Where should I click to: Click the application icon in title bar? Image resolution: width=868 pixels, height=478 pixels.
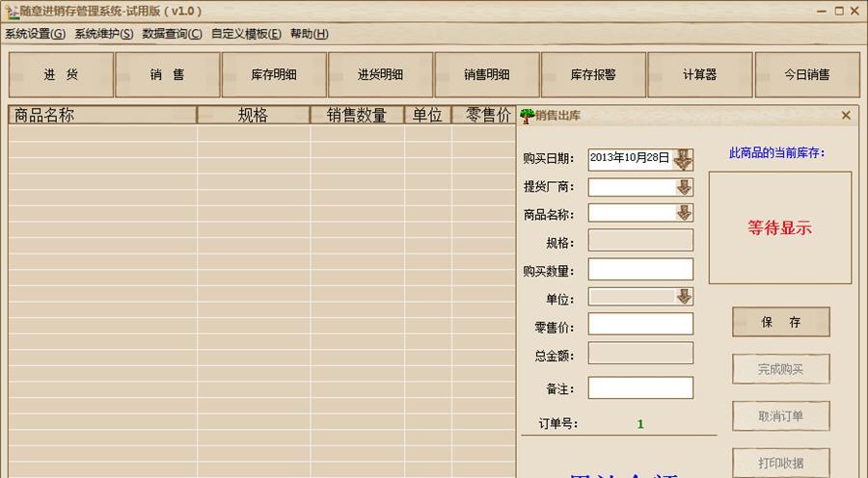[x=13, y=12]
